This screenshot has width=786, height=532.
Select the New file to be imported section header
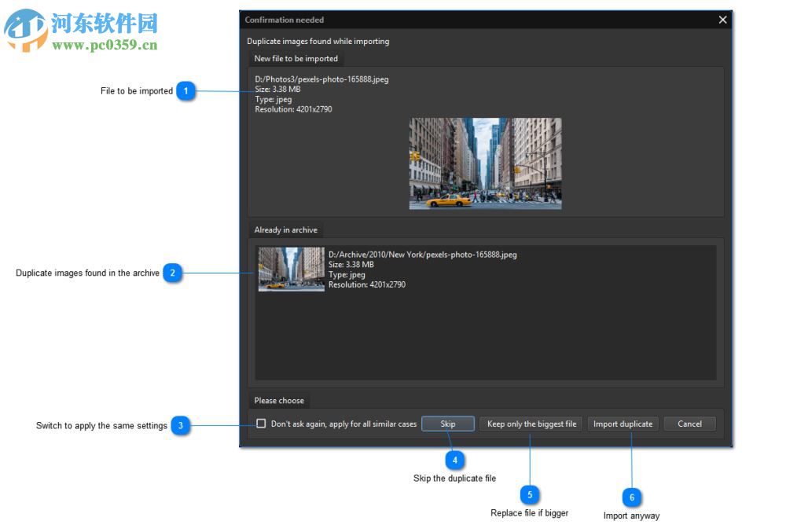coord(296,58)
